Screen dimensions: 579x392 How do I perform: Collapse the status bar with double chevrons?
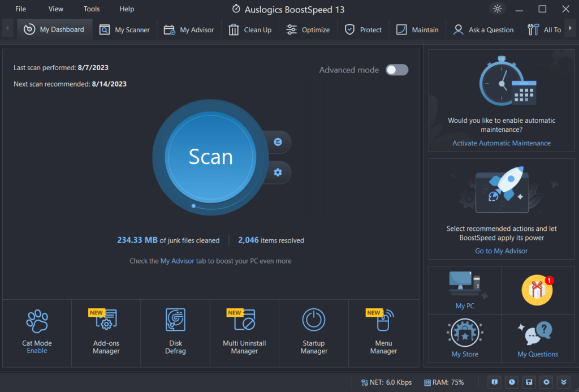(x=563, y=382)
